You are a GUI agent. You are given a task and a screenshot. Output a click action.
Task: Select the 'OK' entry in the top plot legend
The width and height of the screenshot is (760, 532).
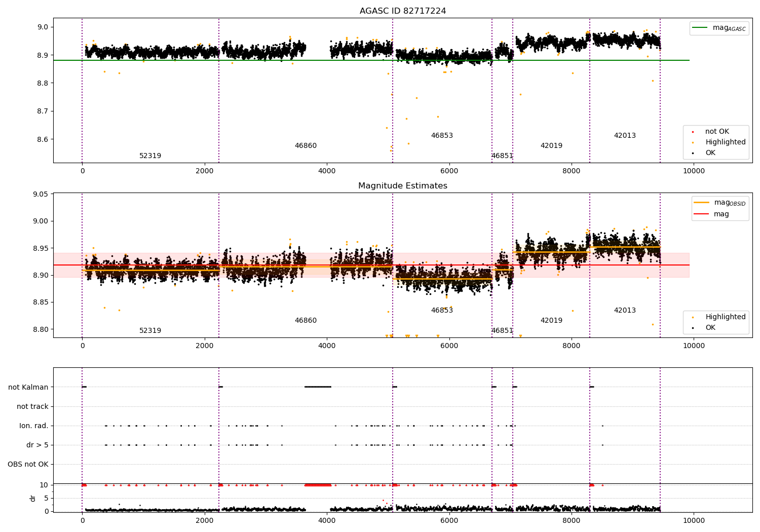710,153
